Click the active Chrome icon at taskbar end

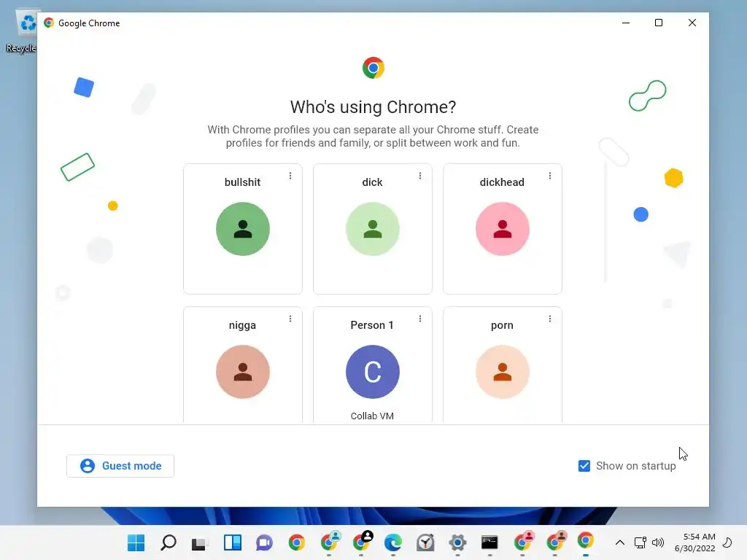coord(586,542)
